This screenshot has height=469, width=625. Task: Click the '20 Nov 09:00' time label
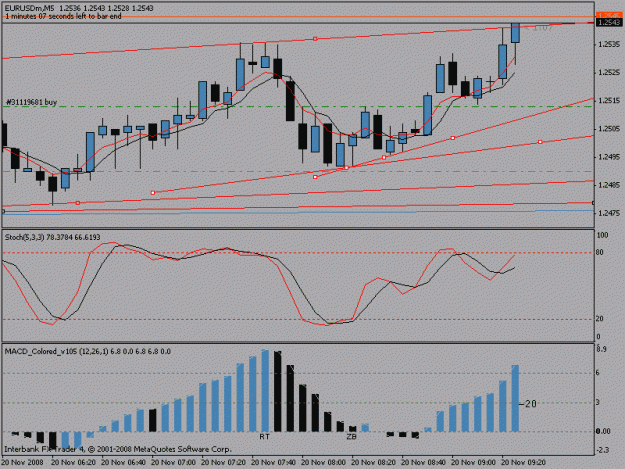click(474, 463)
